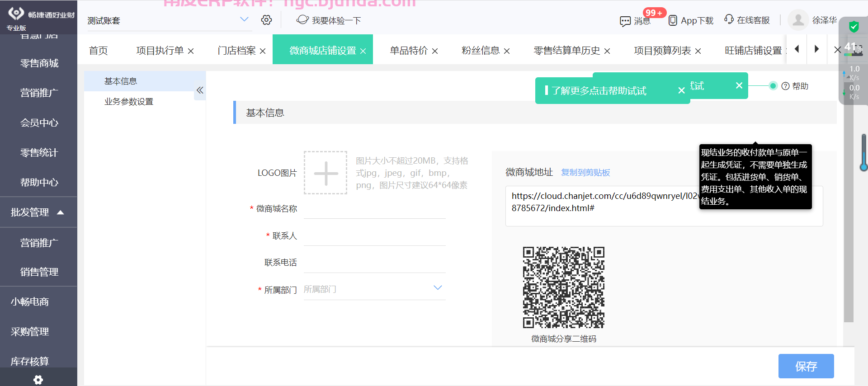The image size is (868, 386).
Task: Open 小畅电商 in the sidebar
Action: [30, 301]
